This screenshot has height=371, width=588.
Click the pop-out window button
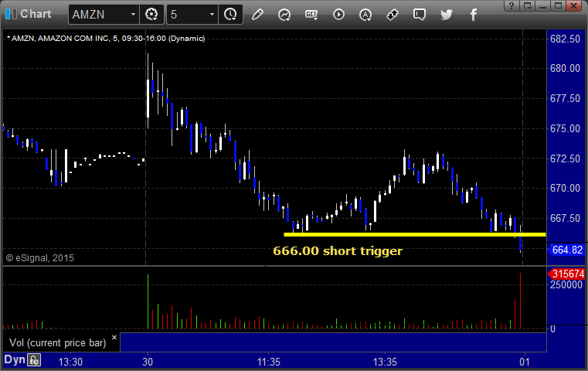point(527,5)
